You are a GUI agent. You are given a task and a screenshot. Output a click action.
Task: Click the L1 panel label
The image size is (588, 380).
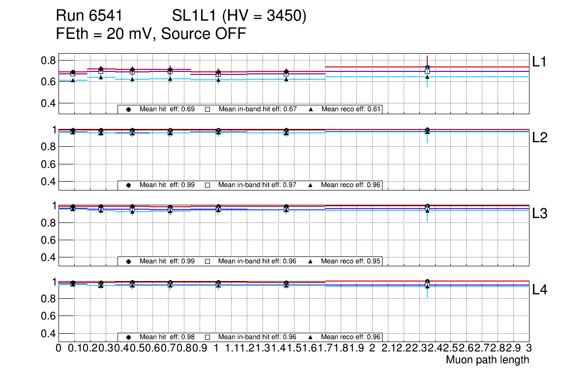pos(539,62)
